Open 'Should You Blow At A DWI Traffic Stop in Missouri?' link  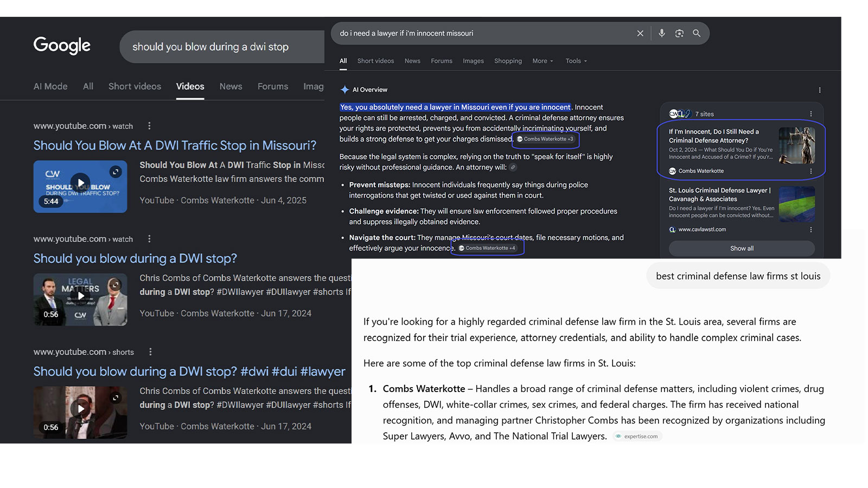175,145
